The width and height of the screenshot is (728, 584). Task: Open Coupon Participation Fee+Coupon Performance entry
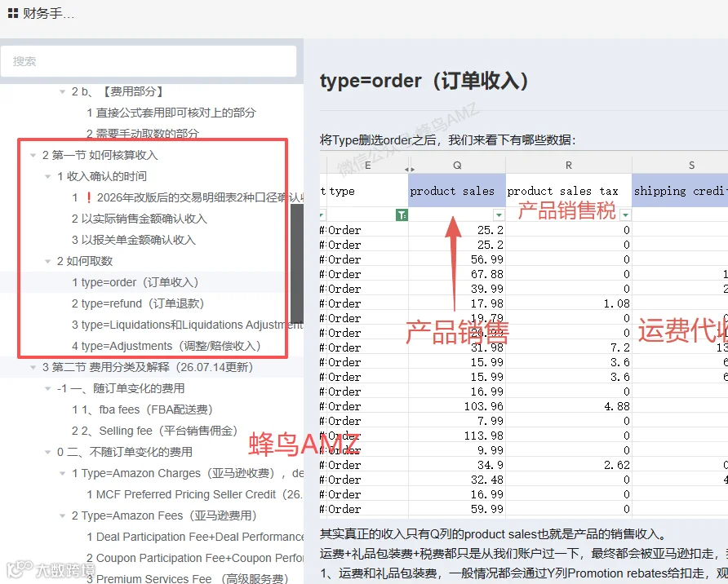click(x=195, y=558)
